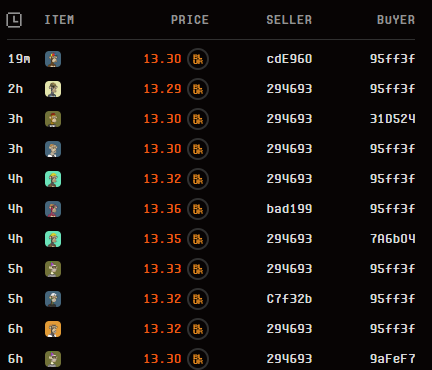Click the BUYER column header
The width and height of the screenshot is (432, 370).
click(396, 20)
